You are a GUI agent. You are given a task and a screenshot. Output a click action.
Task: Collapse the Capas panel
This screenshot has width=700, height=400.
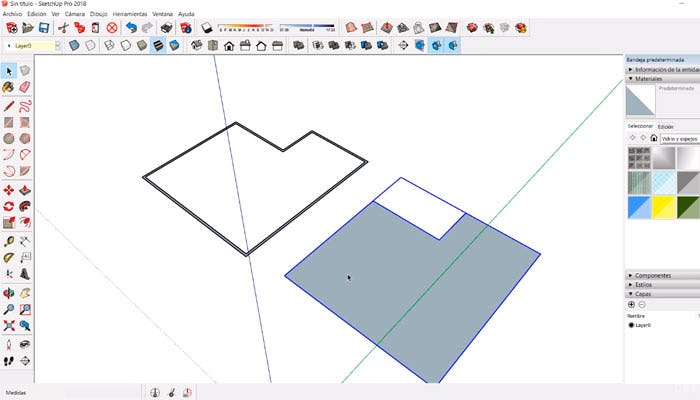coord(662,294)
